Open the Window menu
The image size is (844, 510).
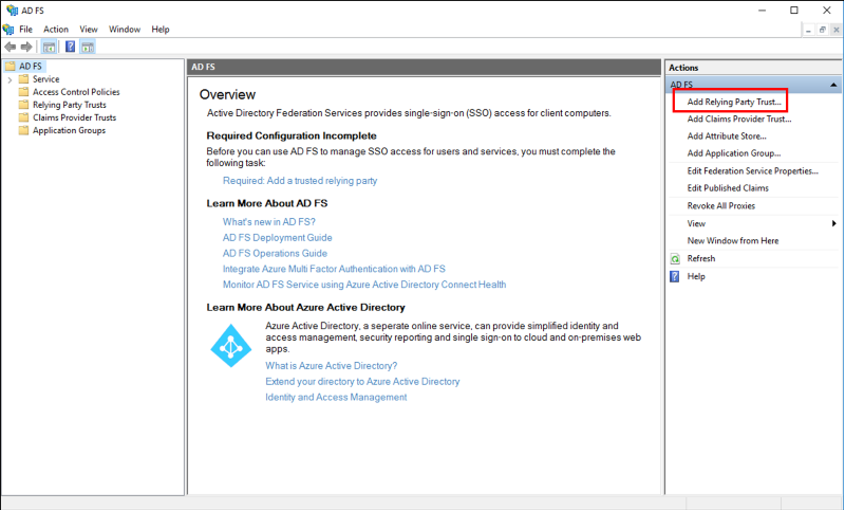[x=124, y=30]
